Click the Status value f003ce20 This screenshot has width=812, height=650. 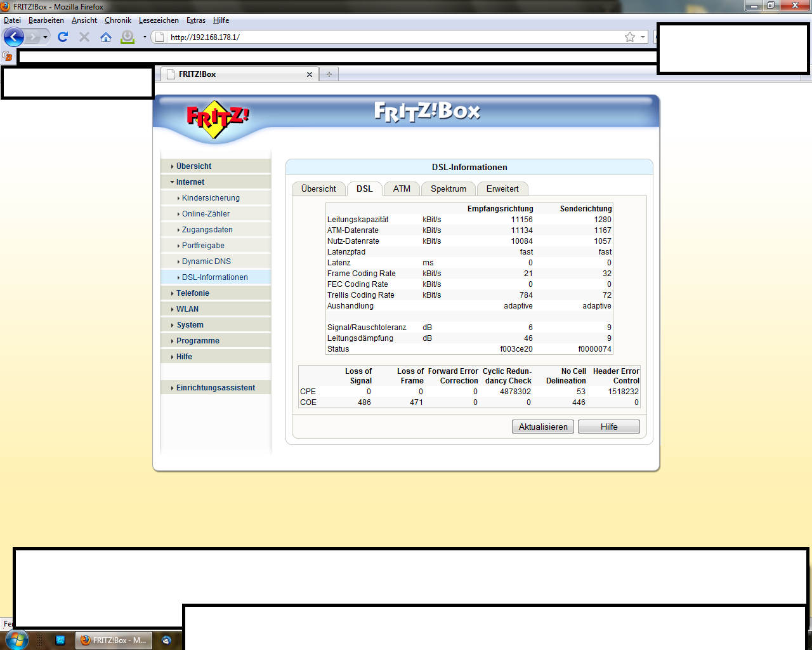pyautogui.click(x=516, y=349)
